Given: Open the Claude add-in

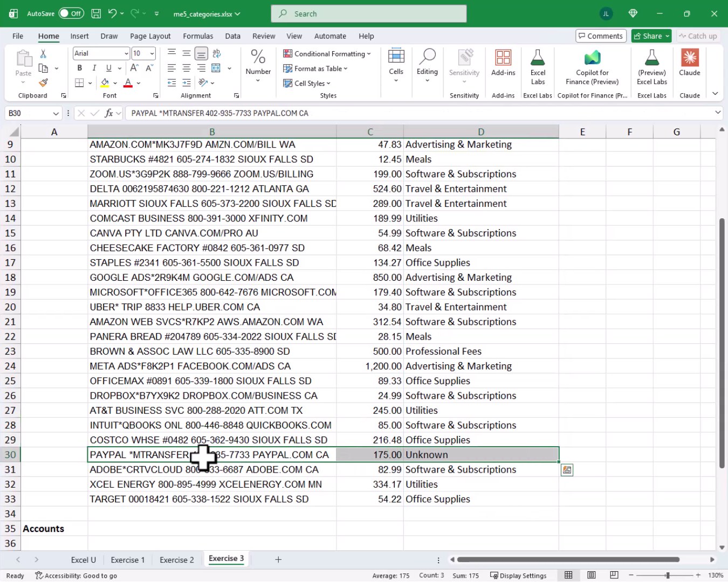Looking at the screenshot, I should coord(690,64).
